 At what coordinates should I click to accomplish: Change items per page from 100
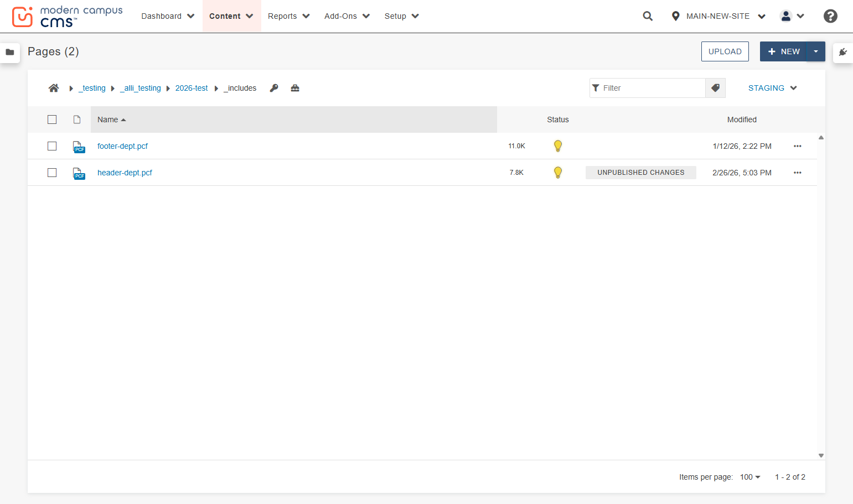[750, 477]
